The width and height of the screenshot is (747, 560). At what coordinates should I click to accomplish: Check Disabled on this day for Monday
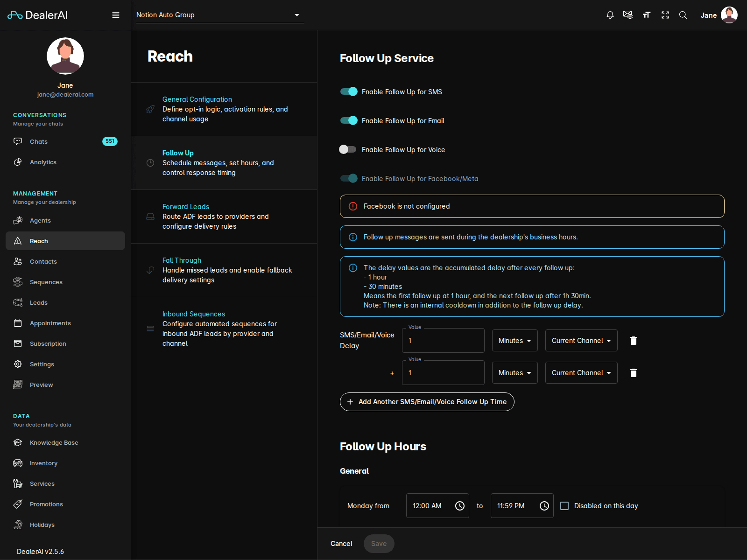[x=564, y=505]
